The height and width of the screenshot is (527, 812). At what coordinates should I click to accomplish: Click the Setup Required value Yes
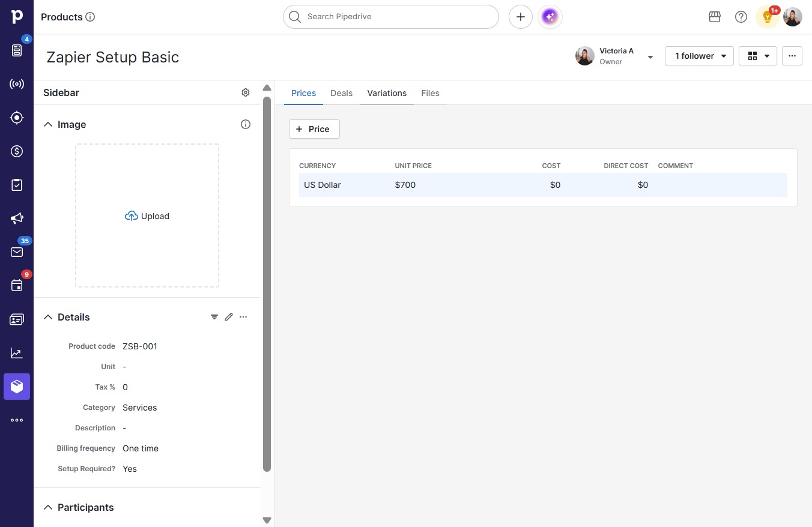point(130,469)
